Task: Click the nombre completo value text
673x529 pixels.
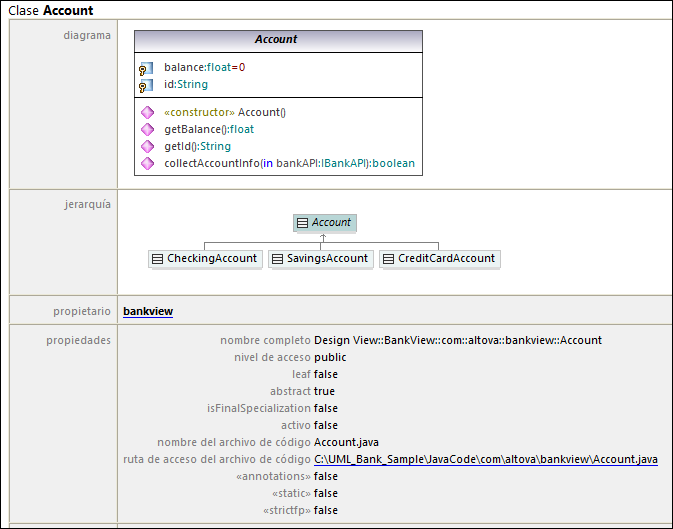Action: pos(457,341)
